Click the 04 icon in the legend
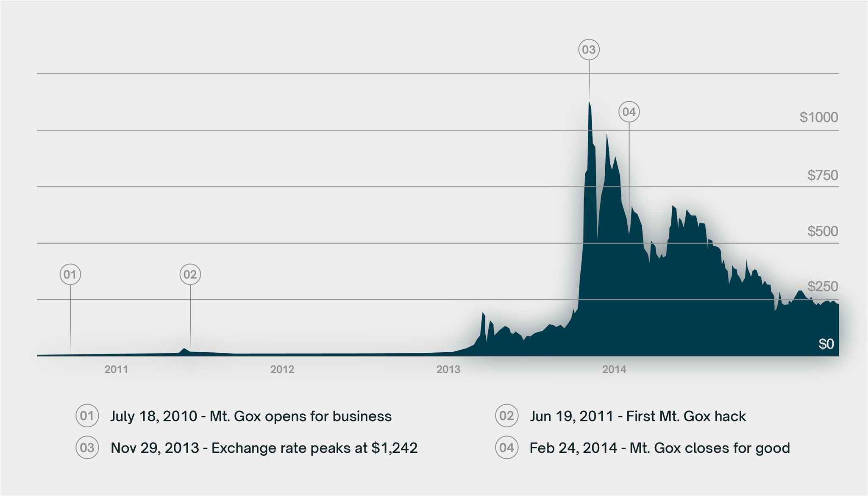 [x=506, y=448]
